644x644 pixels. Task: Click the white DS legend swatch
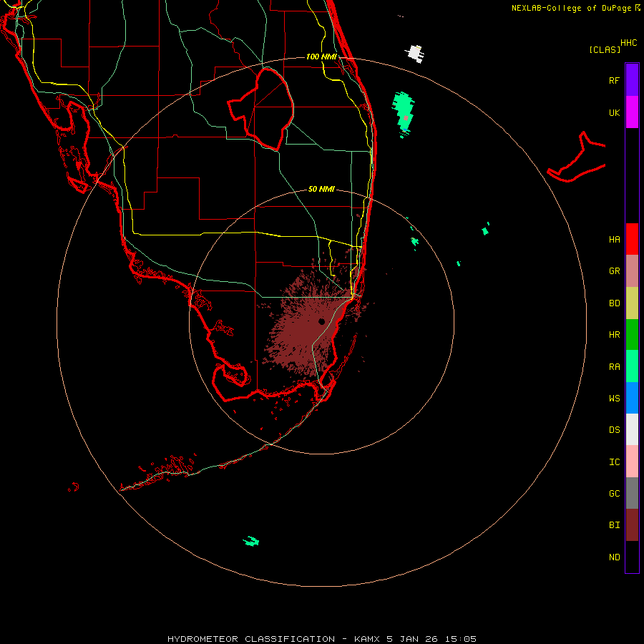(632, 429)
